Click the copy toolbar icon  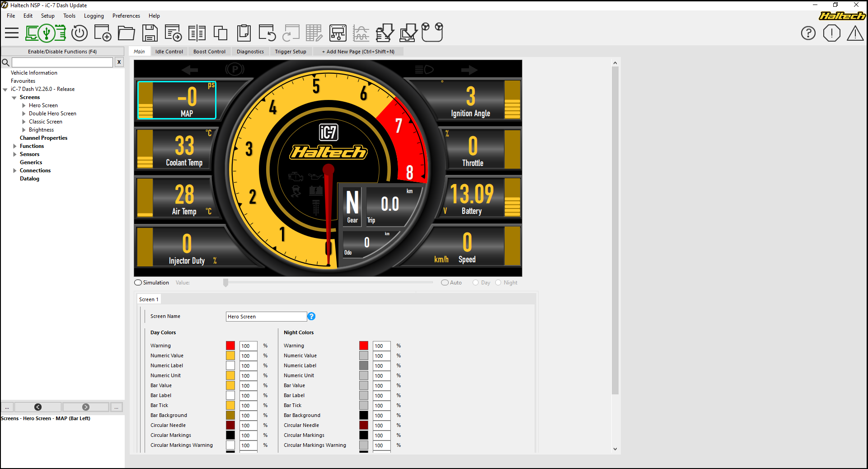(221, 33)
